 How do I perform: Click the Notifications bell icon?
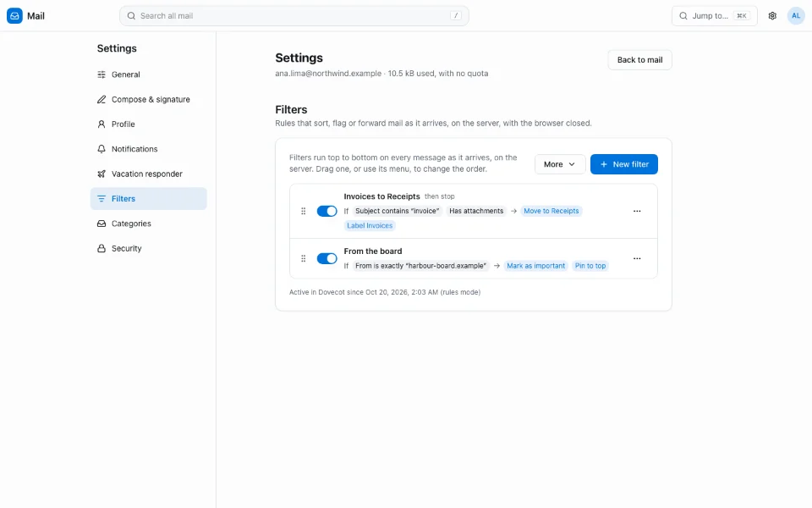coord(101,149)
